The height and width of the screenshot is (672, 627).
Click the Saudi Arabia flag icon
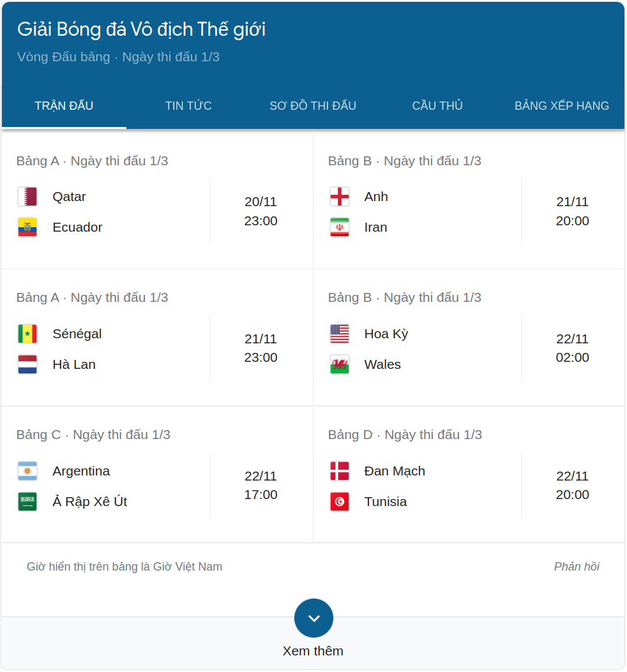pos(27,502)
